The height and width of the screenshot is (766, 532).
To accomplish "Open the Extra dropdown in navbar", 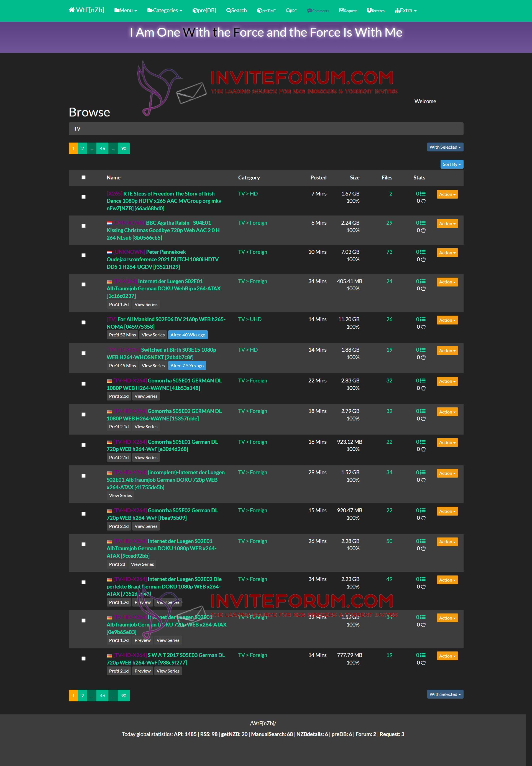I will pos(406,10).
